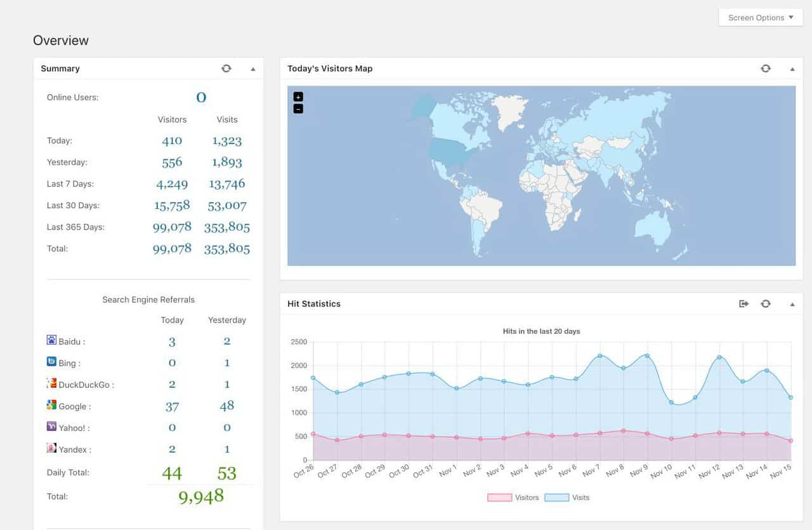Zoom out on the visitors map
The width and height of the screenshot is (812, 530).
298,109
